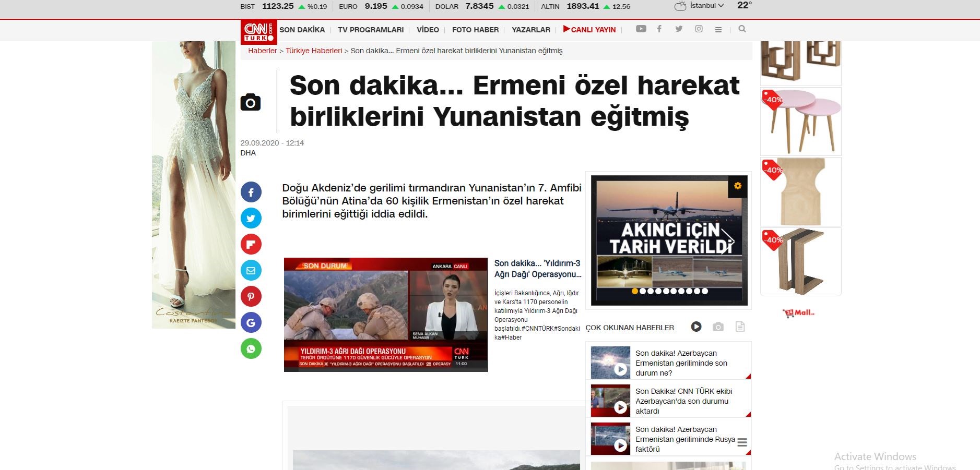This screenshot has height=470, width=980.
Task: Open the hamburger menu in header
Action: coord(718,30)
